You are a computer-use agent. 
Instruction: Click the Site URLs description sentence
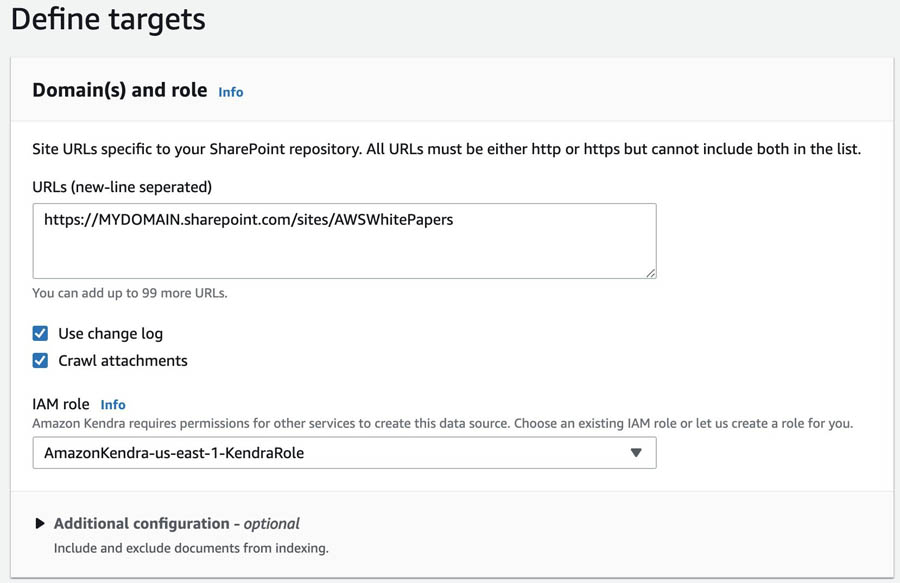point(446,149)
